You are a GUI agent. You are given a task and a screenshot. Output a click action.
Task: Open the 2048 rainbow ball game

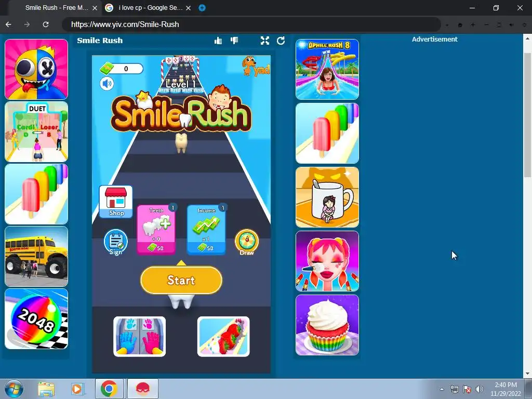pos(36,319)
